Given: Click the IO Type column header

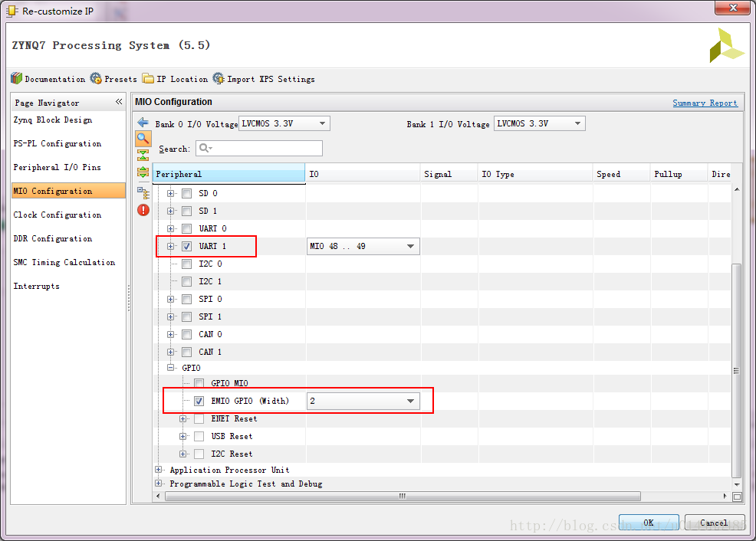Looking at the screenshot, I should tap(534, 174).
